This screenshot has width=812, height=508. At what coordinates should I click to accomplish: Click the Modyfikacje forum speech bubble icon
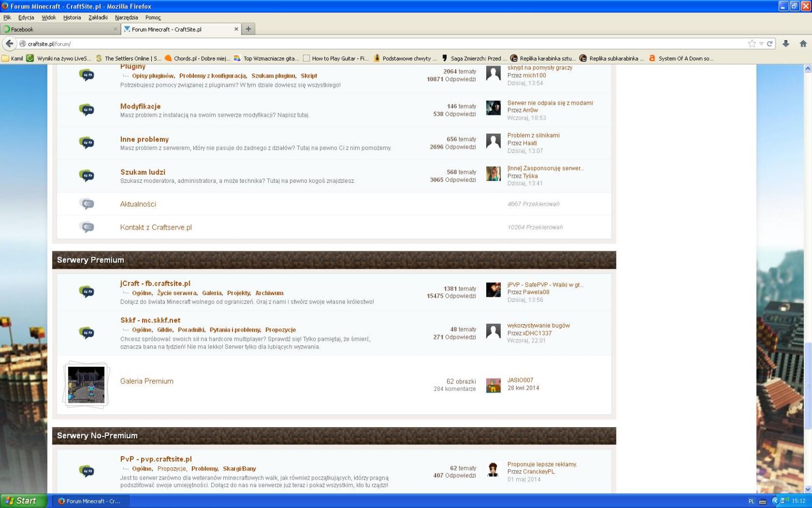pos(87,110)
